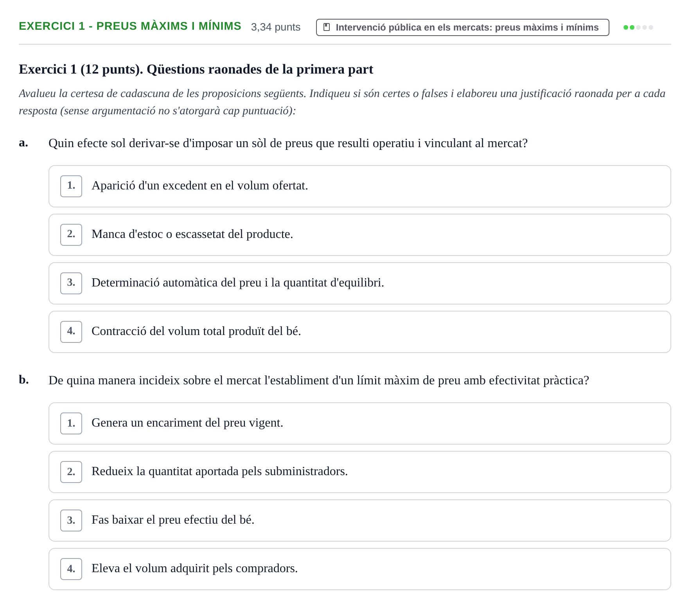
Task: Click the 'EXERCICI 1 - PREUS MÀXIMS I MÍNIMS' heading
Action: click(130, 26)
